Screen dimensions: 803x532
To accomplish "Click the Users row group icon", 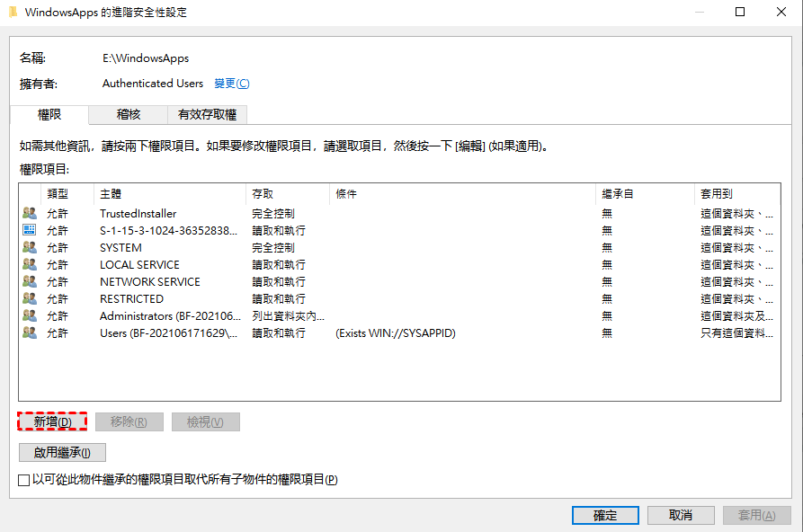I will pyautogui.click(x=30, y=332).
